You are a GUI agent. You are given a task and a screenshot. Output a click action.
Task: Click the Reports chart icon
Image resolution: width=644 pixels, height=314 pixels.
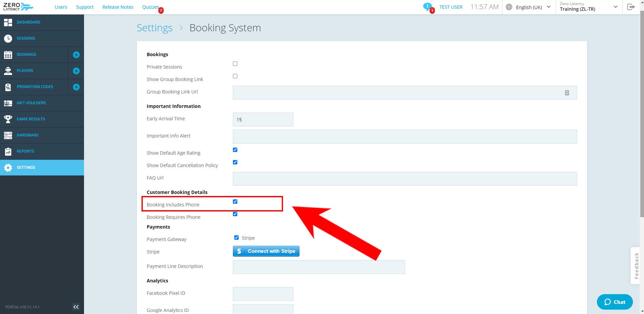(x=8, y=151)
